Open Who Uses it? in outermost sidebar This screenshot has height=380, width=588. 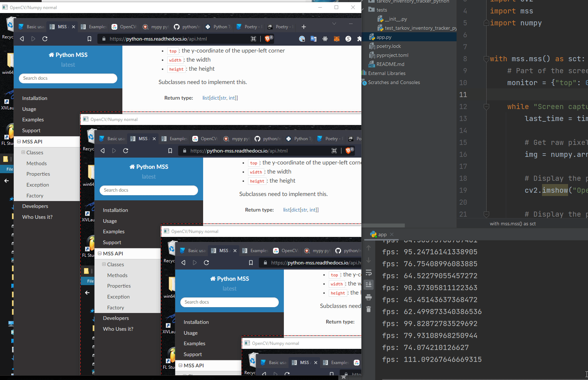tap(37, 217)
